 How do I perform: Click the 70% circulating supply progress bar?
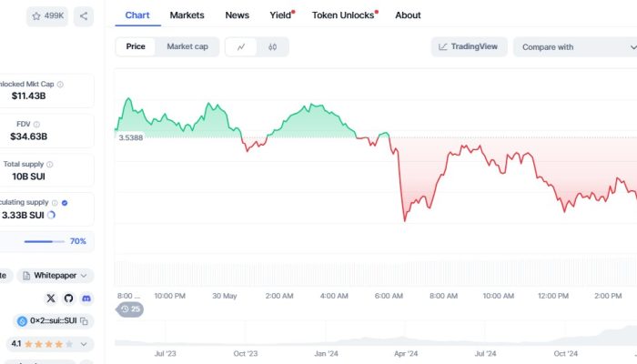pyautogui.click(x=44, y=241)
